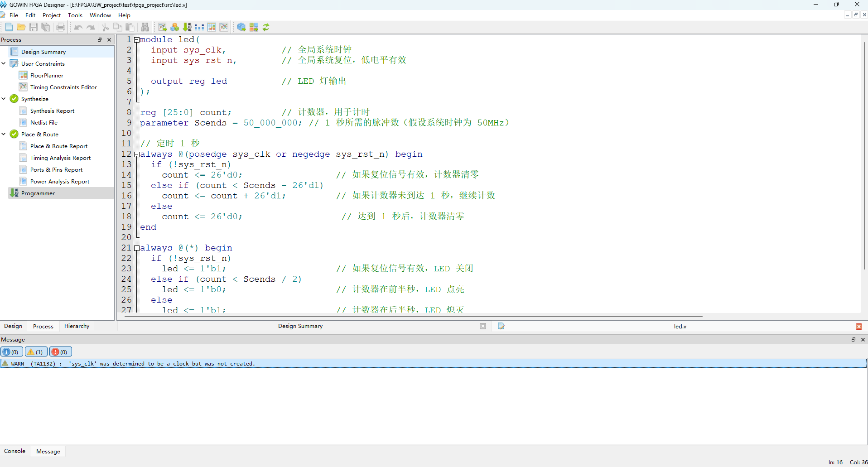
Task: Select the led.v editor tab
Action: (x=680, y=326)
